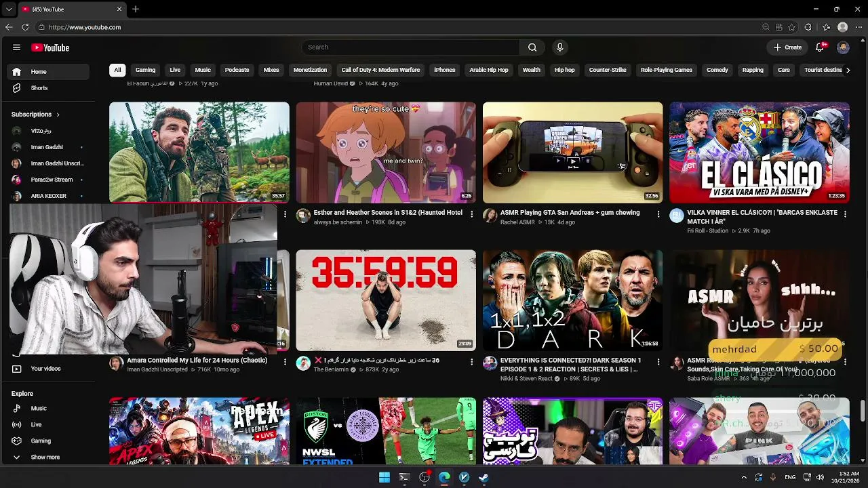Open options for EVERYTHING IS CONNECTED Dark reaction video
The height and width of the screenshot is (488, 868).
pos(658,362)
